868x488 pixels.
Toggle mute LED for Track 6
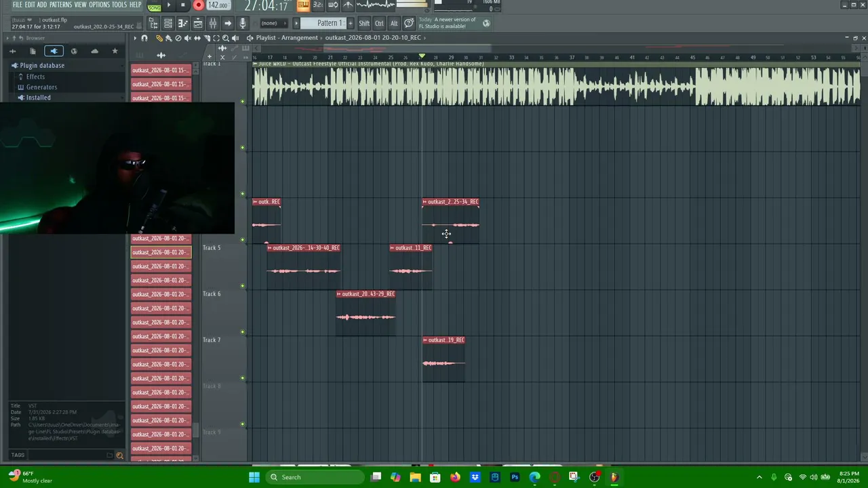(243, 332)
